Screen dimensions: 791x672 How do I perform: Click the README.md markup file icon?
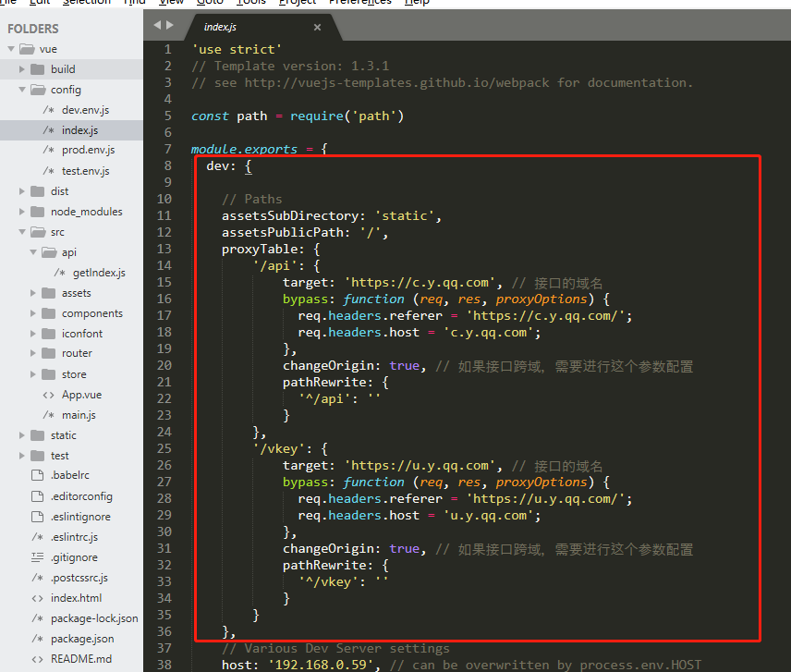pos(37,659)
